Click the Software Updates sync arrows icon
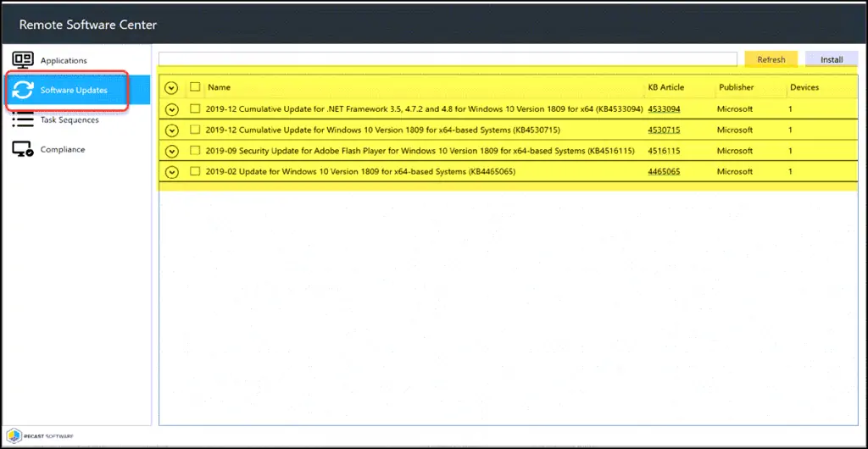868x449 pixels. coord(23,90)
